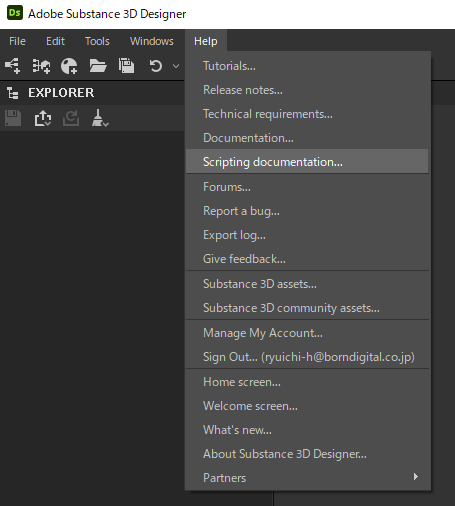Click the EXPLORER panel title
Screen dimensions: 455x506
(61, 93)
